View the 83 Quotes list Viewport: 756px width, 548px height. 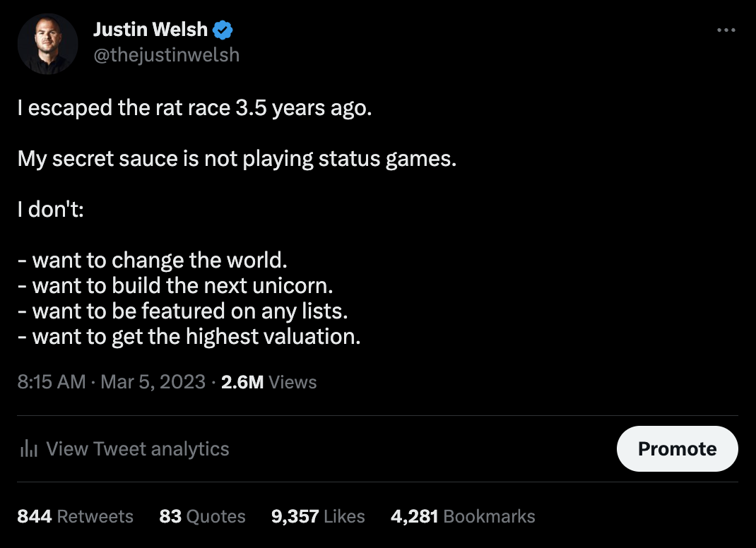(203, 516)
